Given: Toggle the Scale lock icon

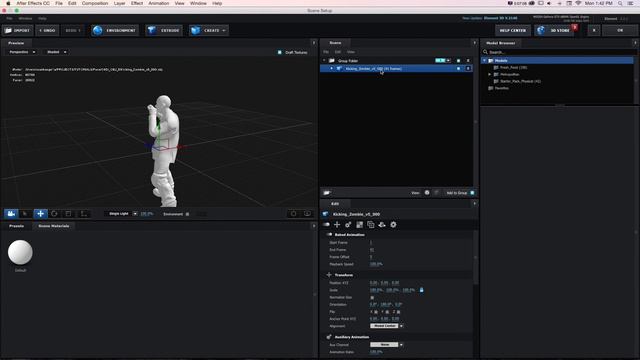Looking at the screenshot, I should [x=422, y=290].
